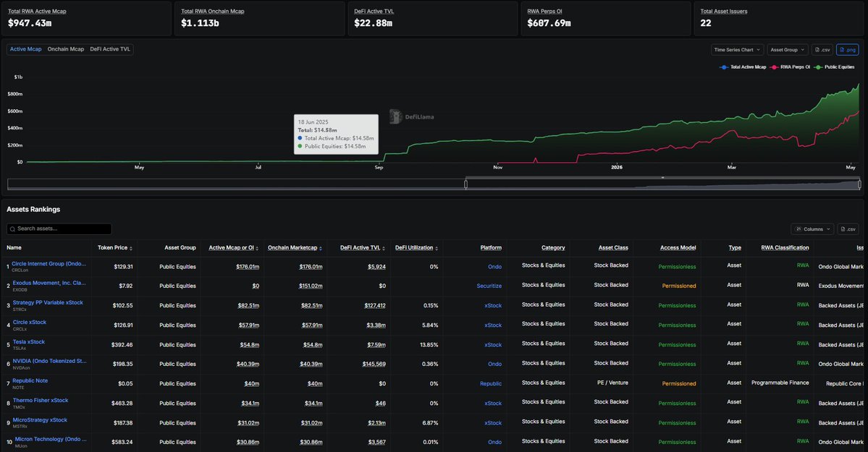The width and height of the screenshot is (868, 452).
Task: Open NVIDIA (Ondo Tokenized) asset link
Action: (49, 361)
